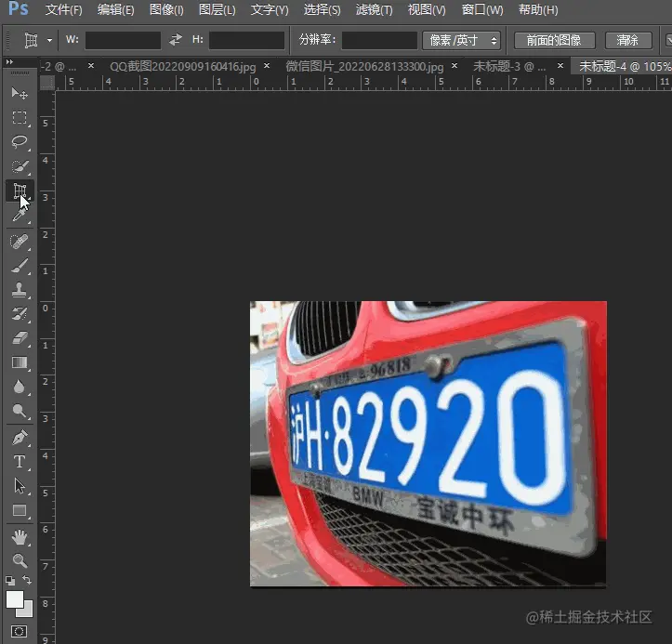Select the Hand tool
Screen dimensions: 672x644
point(20,537)
